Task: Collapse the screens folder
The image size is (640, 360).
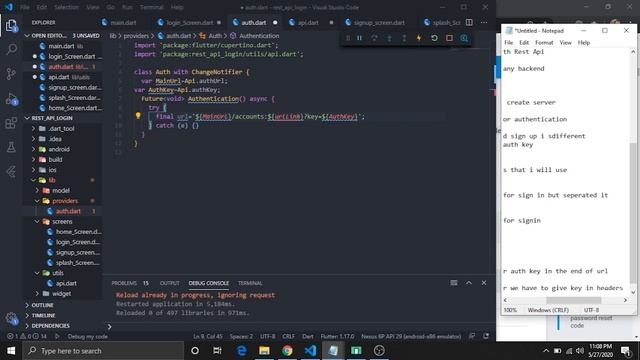Action: [37, 222]
